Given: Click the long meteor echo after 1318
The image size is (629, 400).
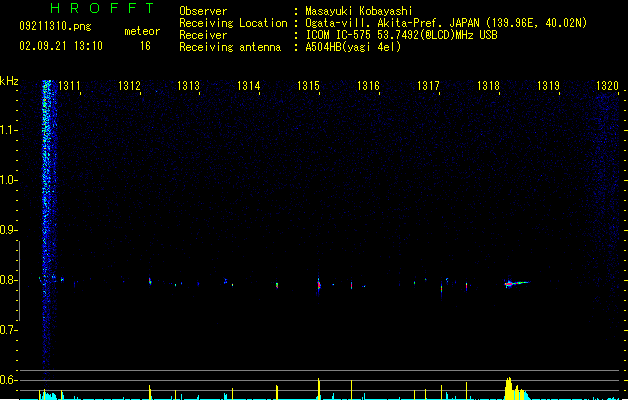Looking at the screenshot, I should click(517, 283).
